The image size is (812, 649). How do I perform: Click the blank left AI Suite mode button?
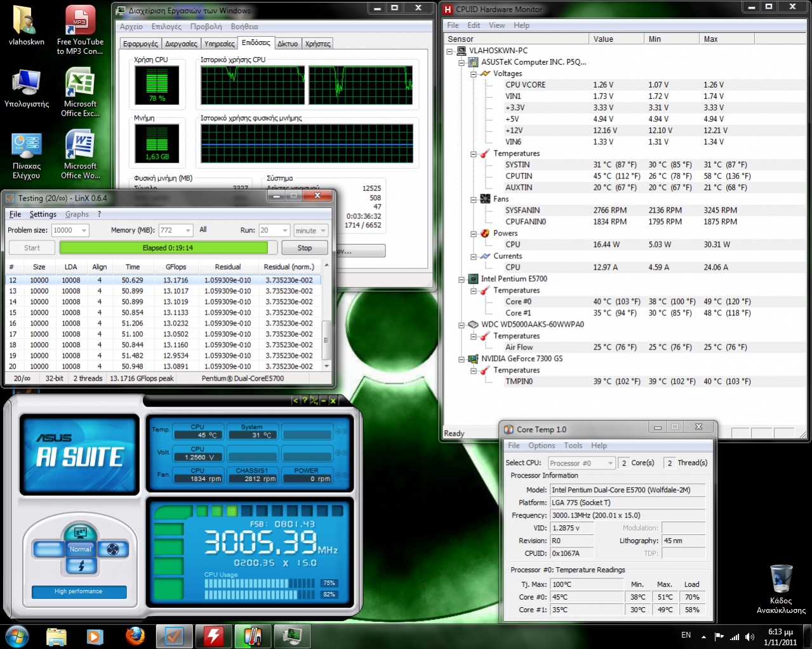click(49, 549)
